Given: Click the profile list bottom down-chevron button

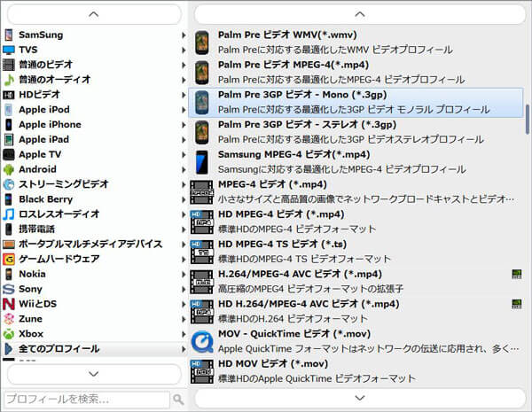Looking at the screenshot, I should point(360,398).
